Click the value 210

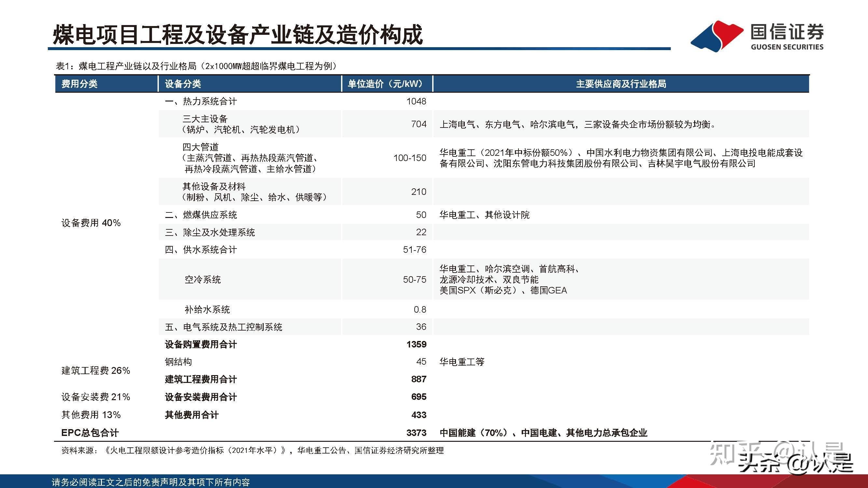419,192
